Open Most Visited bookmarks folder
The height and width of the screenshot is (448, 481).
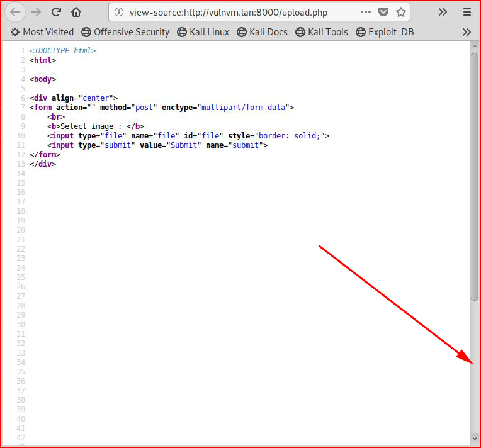point(42,32)
